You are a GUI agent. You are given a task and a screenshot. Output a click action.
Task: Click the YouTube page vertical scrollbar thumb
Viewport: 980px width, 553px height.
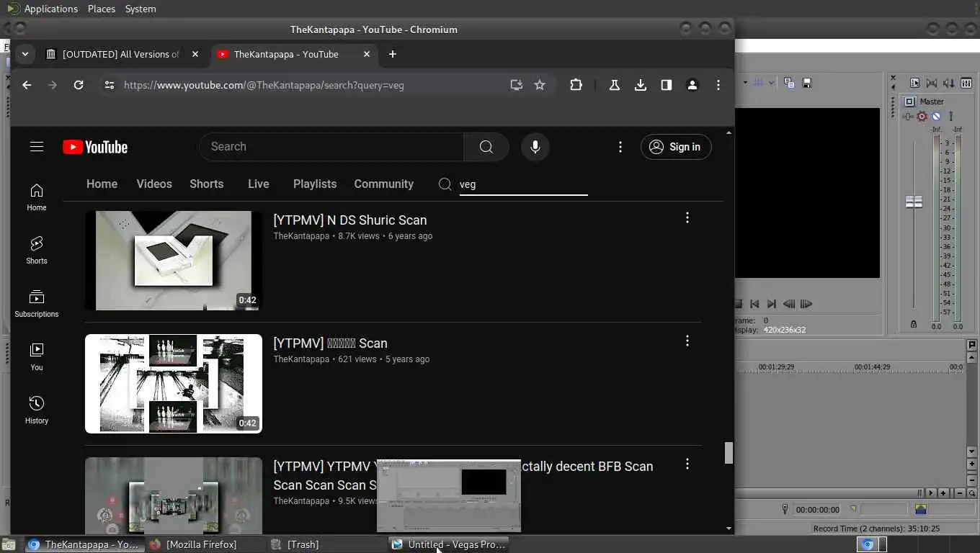tap(729, 453)
